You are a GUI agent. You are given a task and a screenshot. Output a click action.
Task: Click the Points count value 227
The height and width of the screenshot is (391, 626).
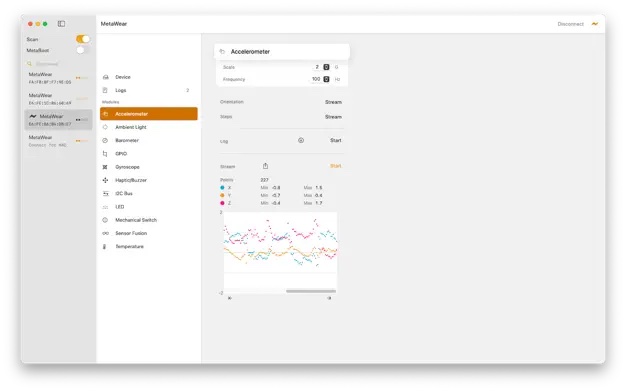(264, 180)
